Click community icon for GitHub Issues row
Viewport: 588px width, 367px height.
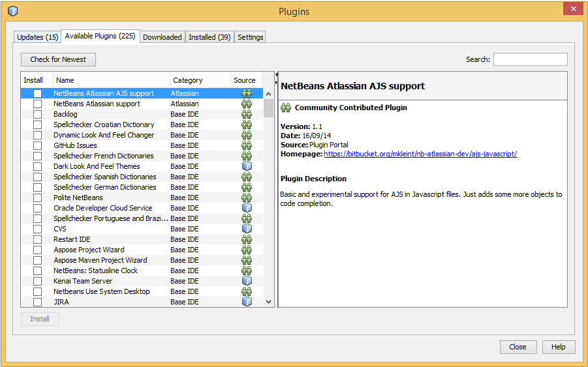[x=247, y=145]
